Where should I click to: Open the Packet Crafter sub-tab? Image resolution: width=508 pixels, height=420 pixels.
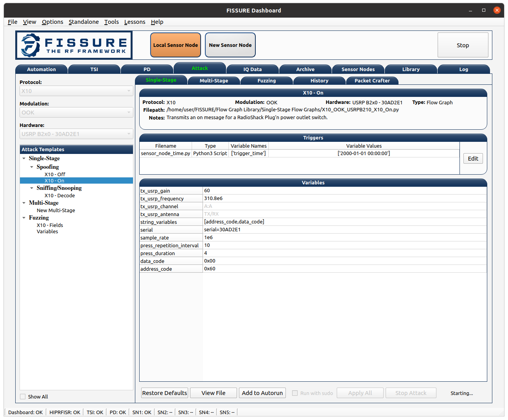(x=372, y=80)
